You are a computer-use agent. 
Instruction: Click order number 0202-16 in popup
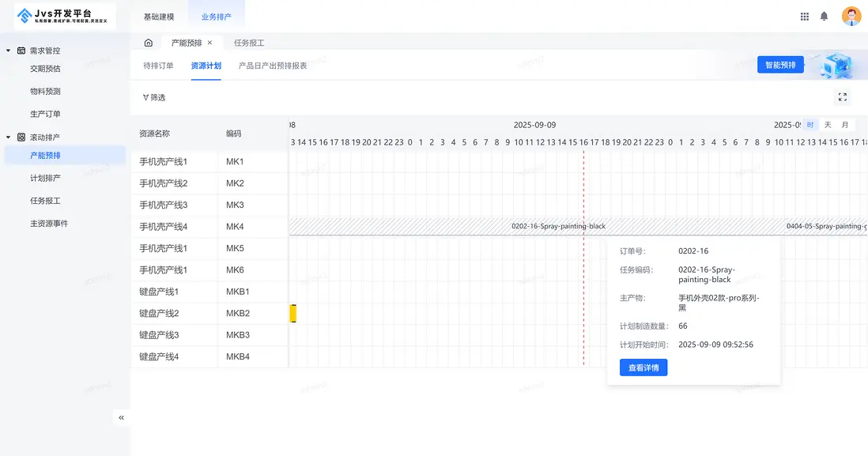click(693, 251)
